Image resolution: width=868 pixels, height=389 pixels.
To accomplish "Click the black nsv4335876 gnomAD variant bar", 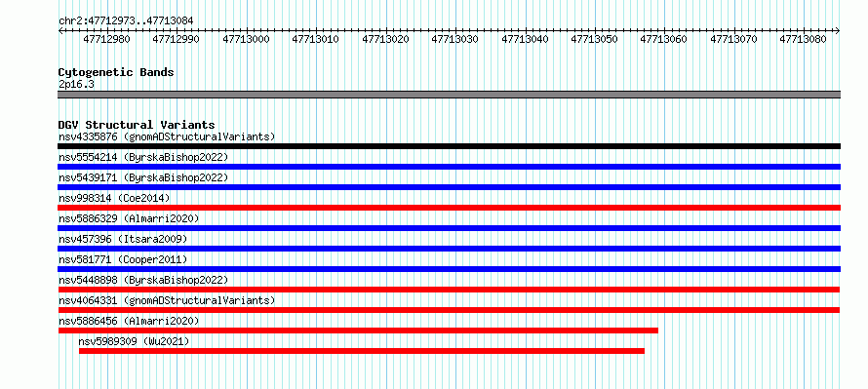I will coord(449,146).
